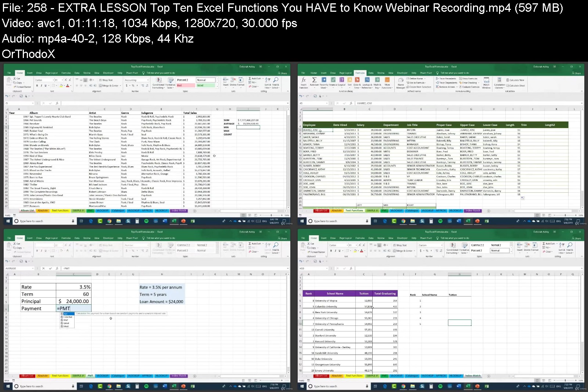Click Insert Function in the Formulas ribbon
The width and height of the screenshot is (588, 392).
[304, 83]
